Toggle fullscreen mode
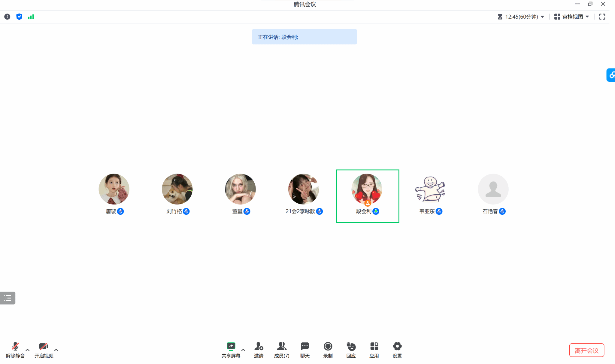 (x=602, y=17)
